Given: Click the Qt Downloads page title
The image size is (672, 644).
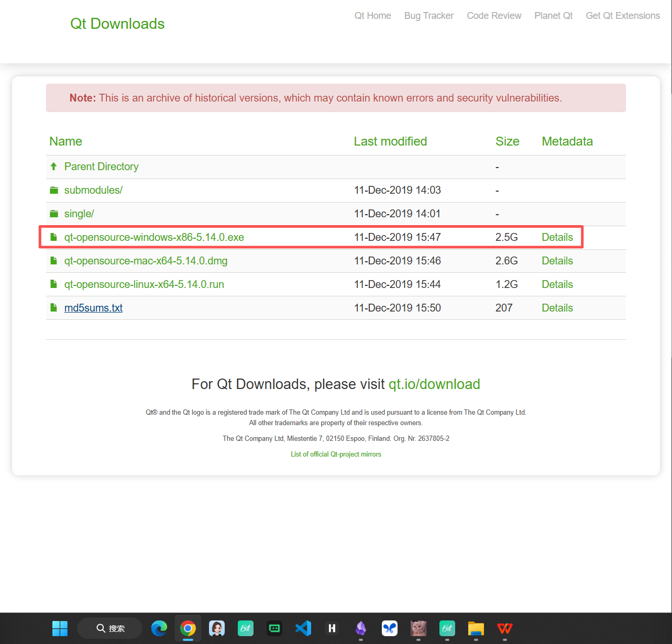Looking at the screenshot, I should click(117, 24).
